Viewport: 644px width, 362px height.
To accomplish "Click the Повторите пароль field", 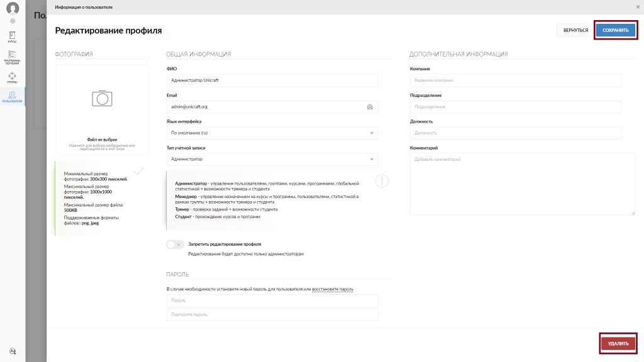I will (x=272, y=315).
